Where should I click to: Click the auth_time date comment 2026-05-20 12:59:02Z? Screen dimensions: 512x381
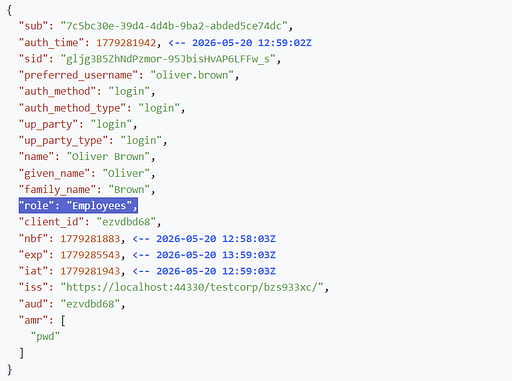click(x=252, y=43)
